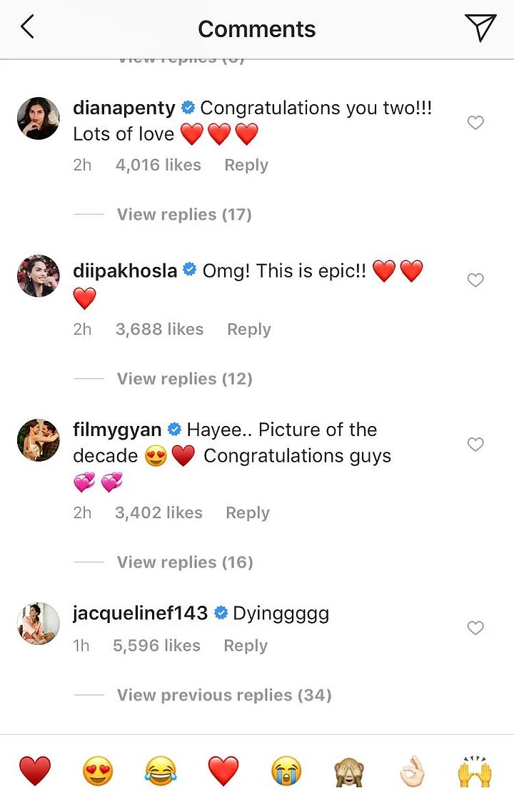Tap the see-no-evil monkey emoji
Image resolution: width=514 pixels, height=812 pixels.
[350, 771]
